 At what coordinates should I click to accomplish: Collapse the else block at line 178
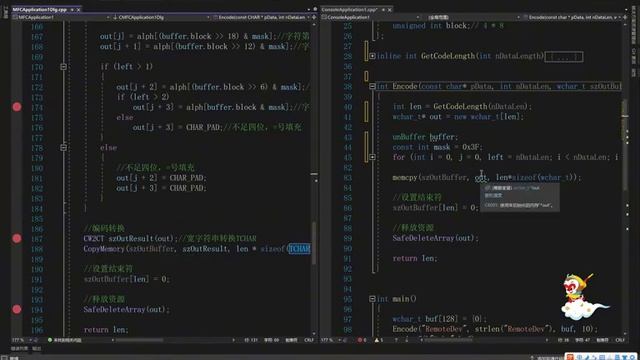coord(63,147)
